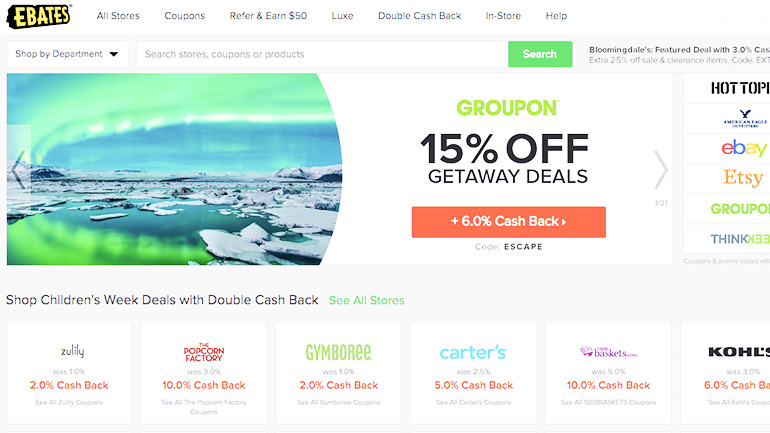This screenshot has height=433, width=770.
Task: Open the Carter's logo tile
Action: click(473, 352)
